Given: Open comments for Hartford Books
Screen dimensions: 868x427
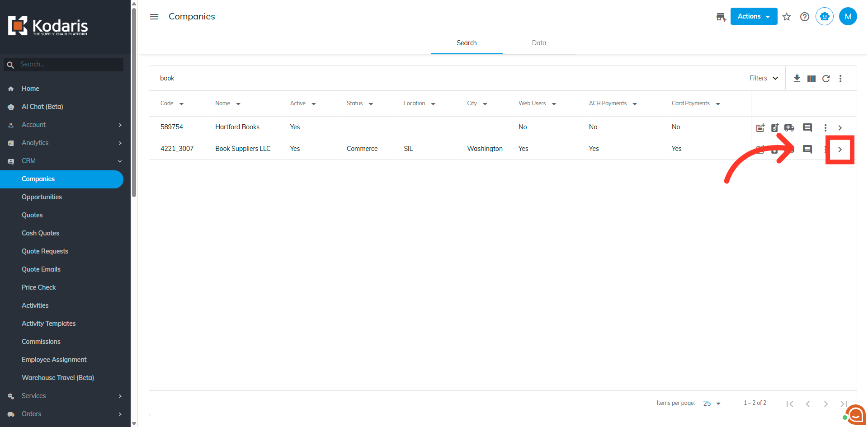Looking at the screenshot, I should (807, 127).
